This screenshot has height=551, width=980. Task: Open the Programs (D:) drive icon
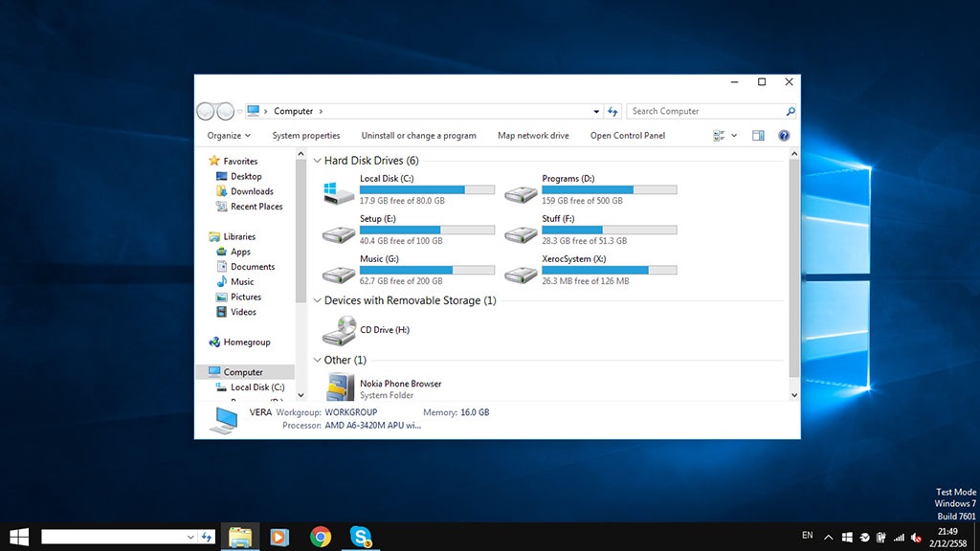[521, 194]
